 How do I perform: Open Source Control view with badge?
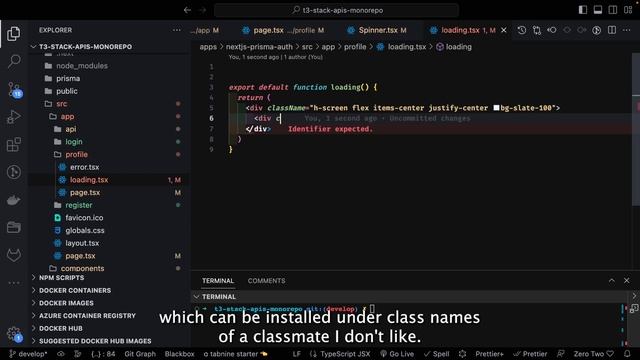[14, 89]
